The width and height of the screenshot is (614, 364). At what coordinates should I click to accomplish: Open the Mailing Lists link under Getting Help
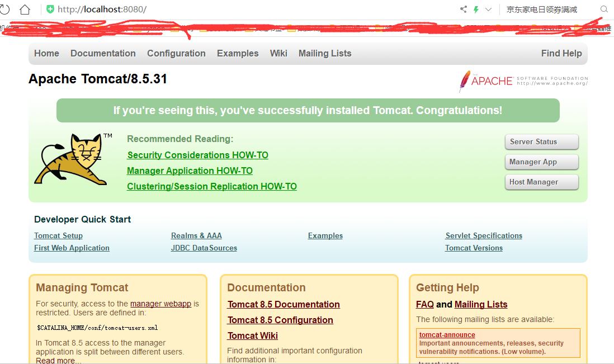481,304
